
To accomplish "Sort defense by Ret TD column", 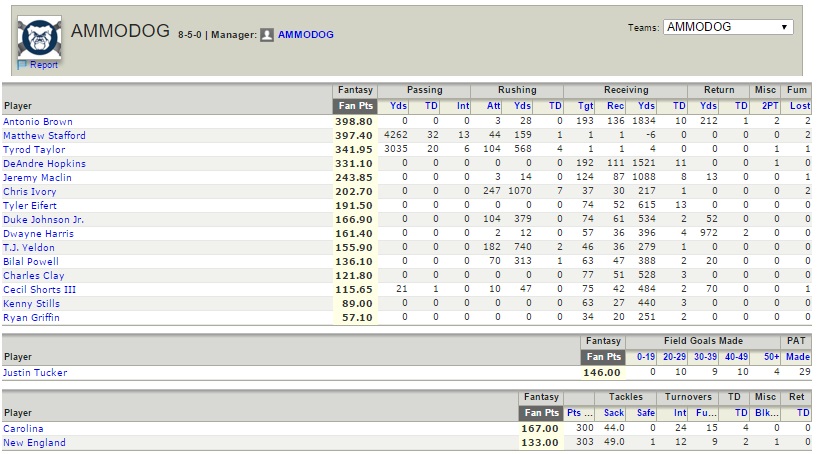I will pos(803,413).
